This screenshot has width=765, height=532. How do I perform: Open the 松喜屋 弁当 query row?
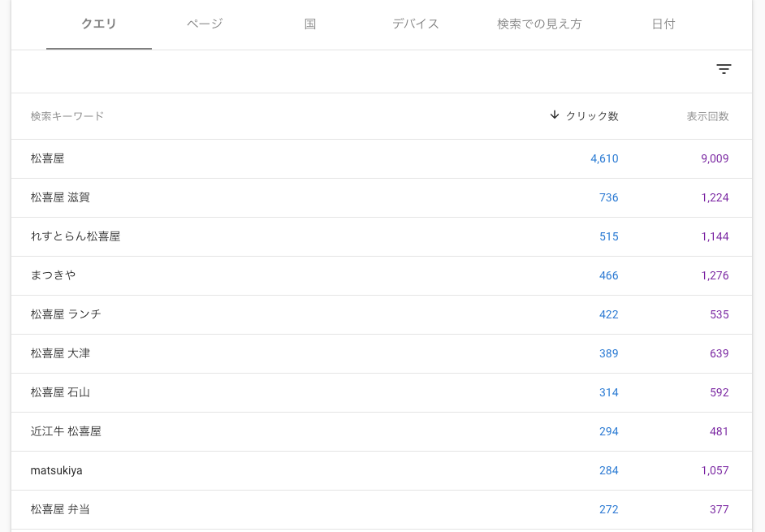60,509
